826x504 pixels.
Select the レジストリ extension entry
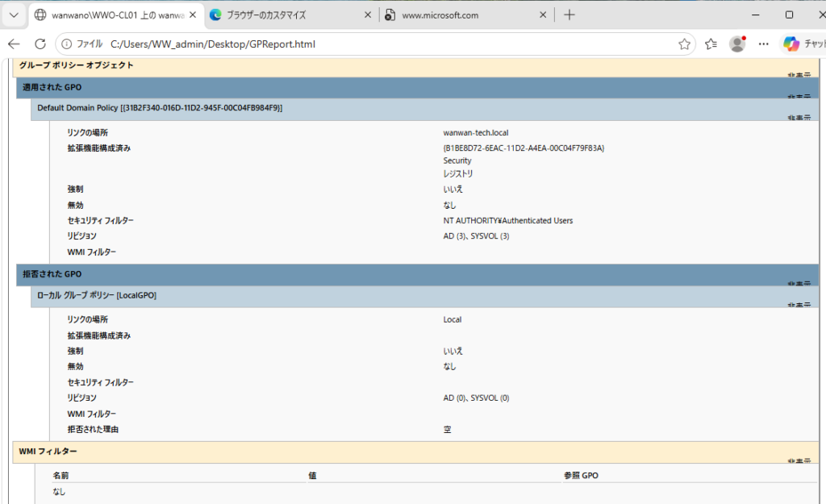[x=458, y=174]
